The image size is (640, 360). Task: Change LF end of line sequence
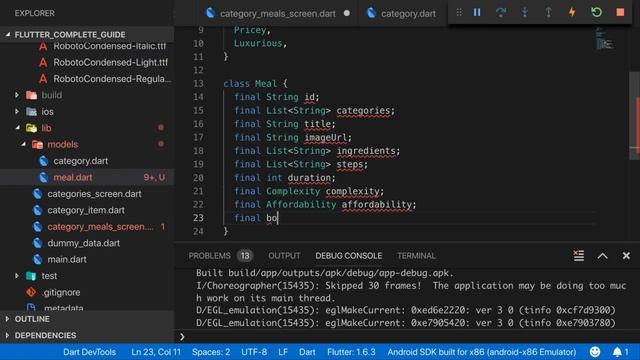[x=283, y=352]
